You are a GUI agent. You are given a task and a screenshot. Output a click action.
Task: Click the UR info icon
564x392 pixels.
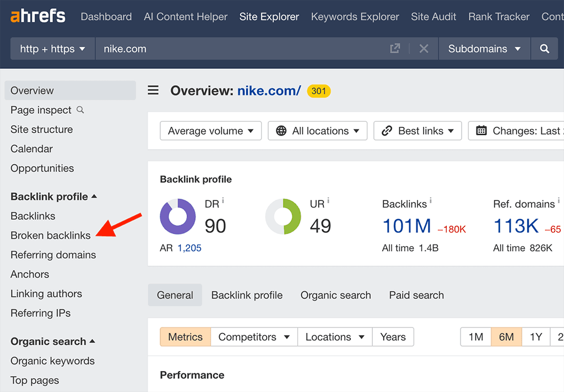[x=328, y=200]
